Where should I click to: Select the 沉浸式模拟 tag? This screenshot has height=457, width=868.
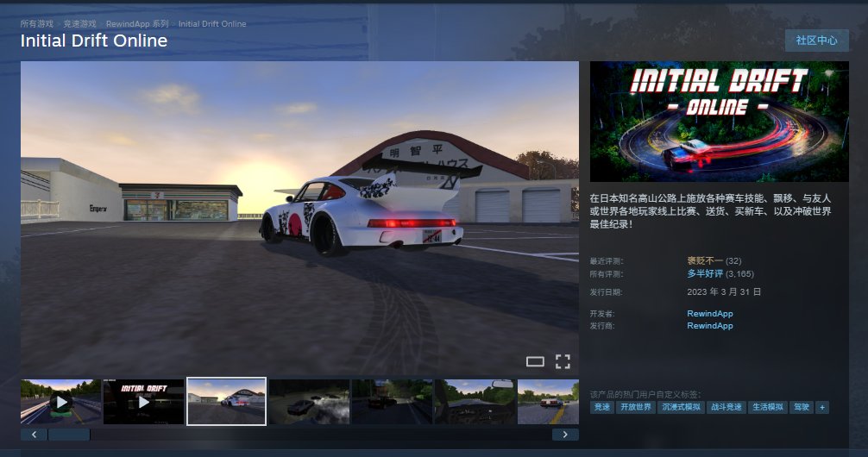pos(680,407)
